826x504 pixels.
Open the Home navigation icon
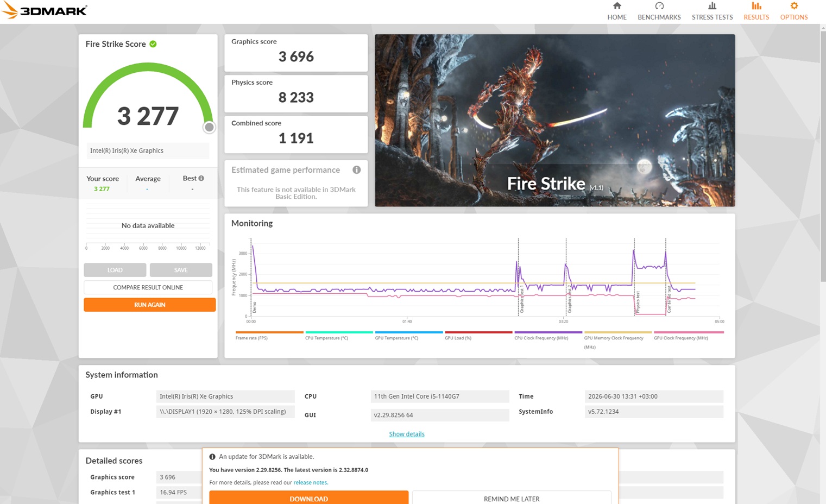pyautogui.click(x=617, y=6)
